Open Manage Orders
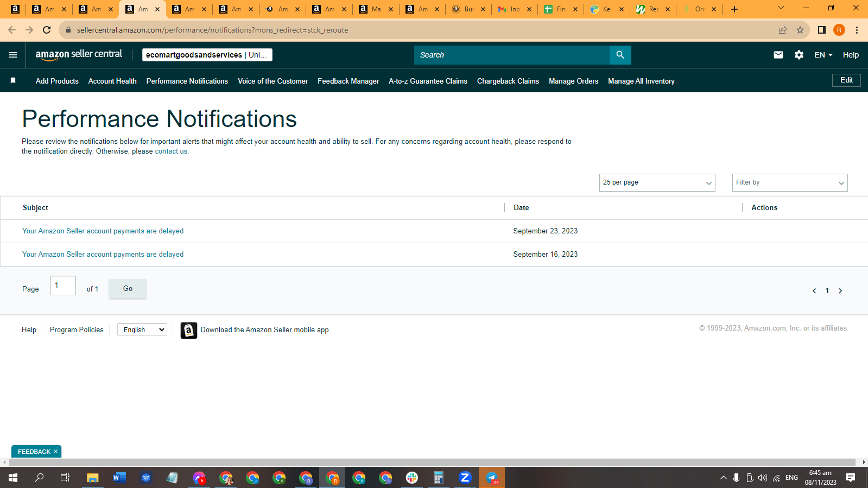This screenshot has height=488, width=868. (574, 81)
